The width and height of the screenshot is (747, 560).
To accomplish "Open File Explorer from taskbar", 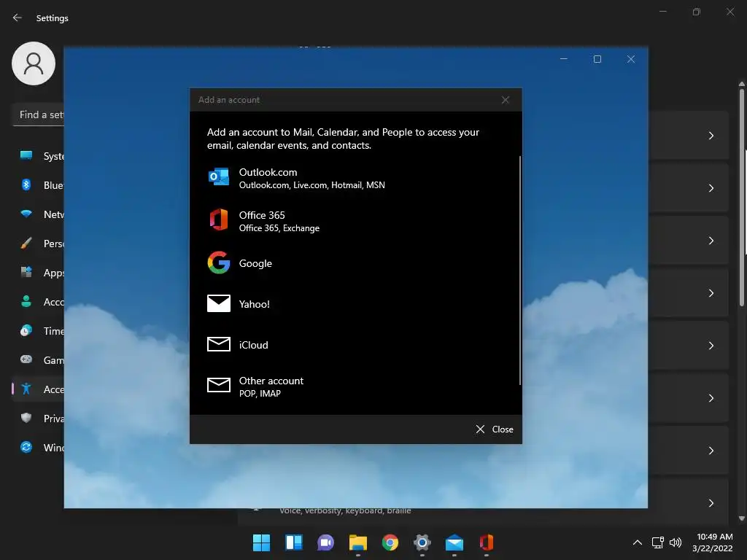I will 357,542.
